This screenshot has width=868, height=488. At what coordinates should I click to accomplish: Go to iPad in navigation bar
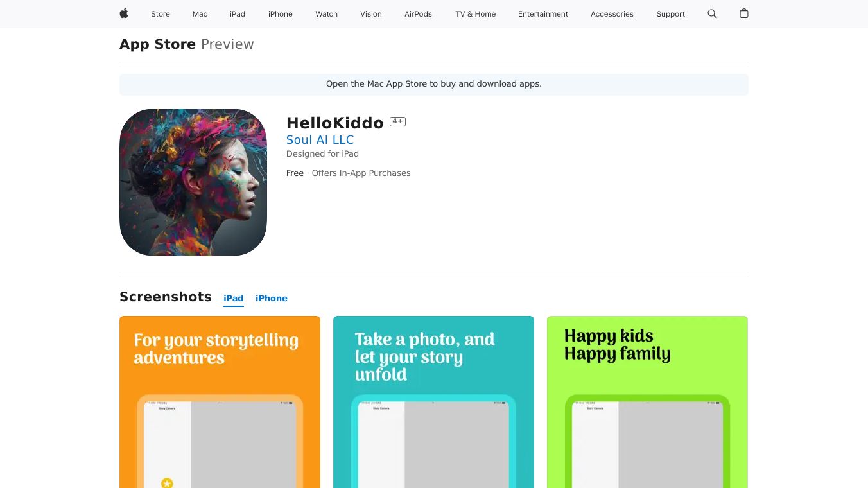pyautogui.click(x=238, y=14)
